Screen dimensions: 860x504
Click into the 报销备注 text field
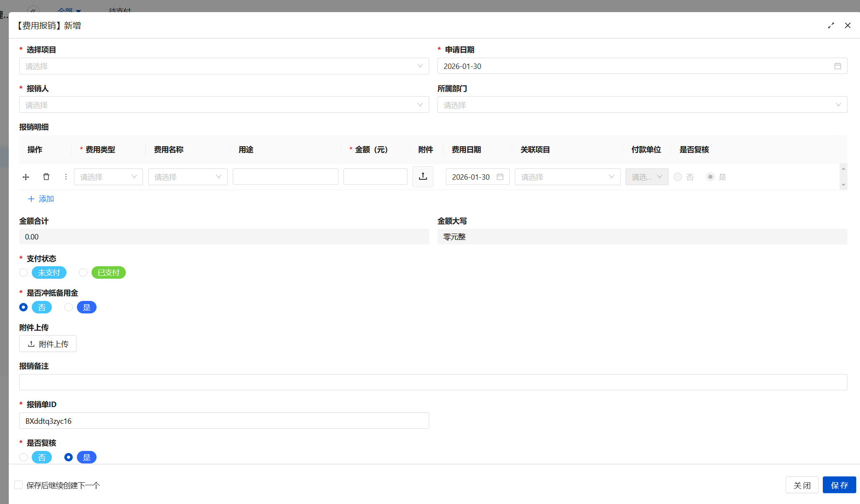tap(433, 382)
